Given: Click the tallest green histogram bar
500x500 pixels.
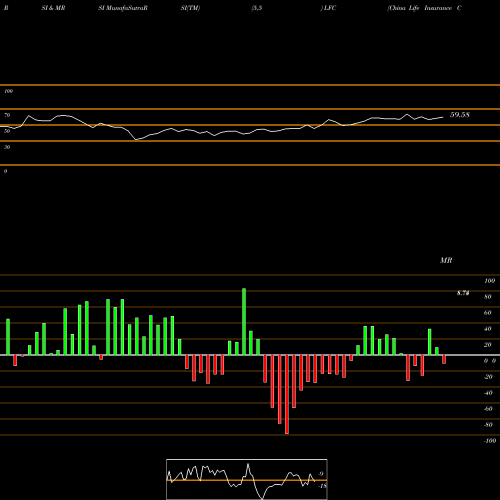Looking at the screenshot, I should 244,322.
